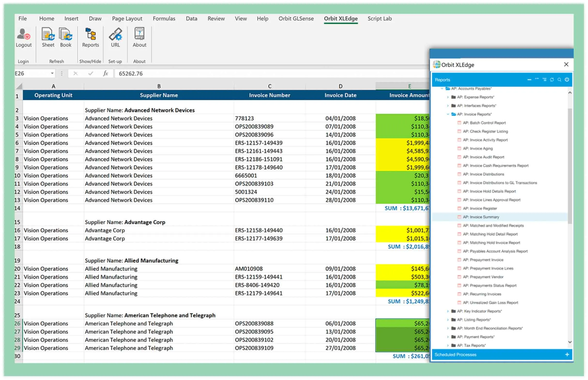Select the AP: Invoice Summary report

(x=481, y=217)
